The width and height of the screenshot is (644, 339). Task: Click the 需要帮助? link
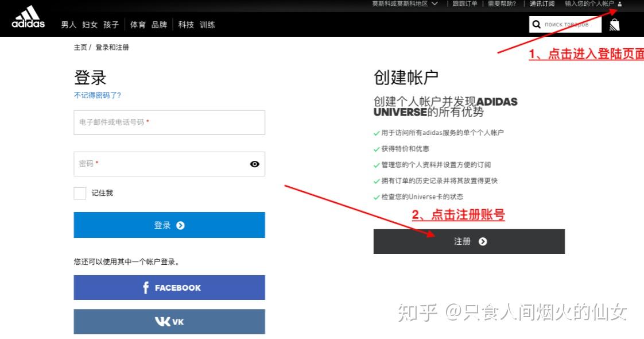click(x=502, y=3)
